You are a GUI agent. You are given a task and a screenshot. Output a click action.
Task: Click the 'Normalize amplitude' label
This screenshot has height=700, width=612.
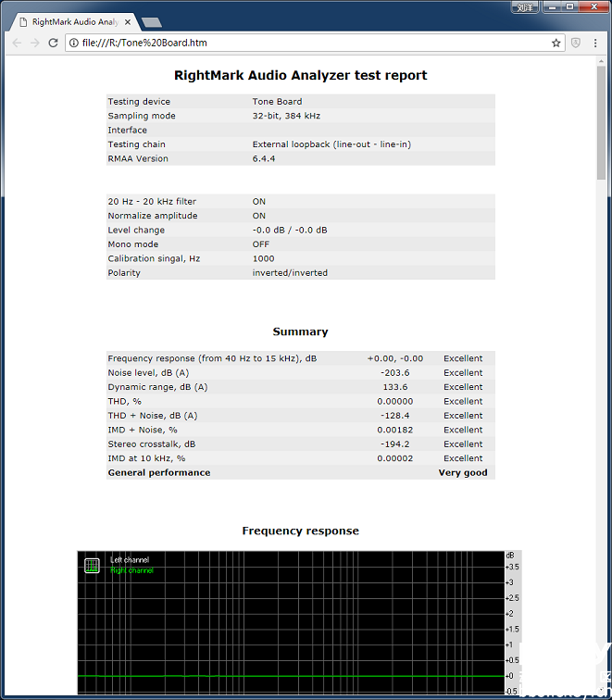pyautogui.click(x=153, y=216)
